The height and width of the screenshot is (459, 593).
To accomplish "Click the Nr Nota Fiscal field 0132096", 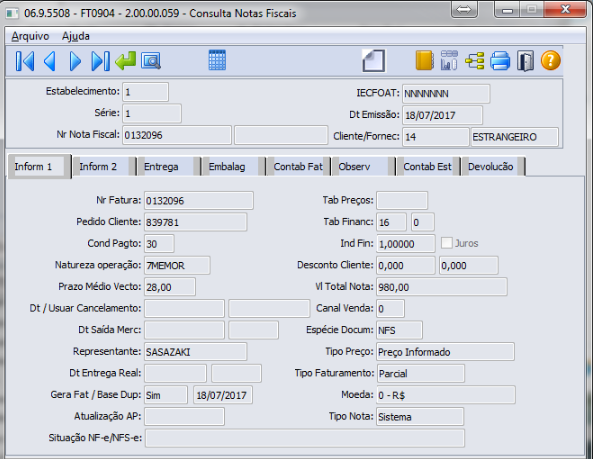I will 177,135.
